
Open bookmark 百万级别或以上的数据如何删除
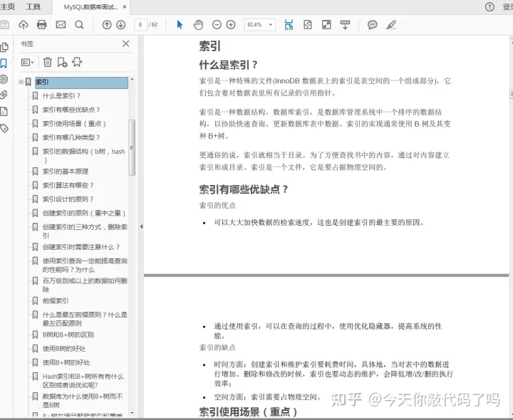[x=85, y=285]
